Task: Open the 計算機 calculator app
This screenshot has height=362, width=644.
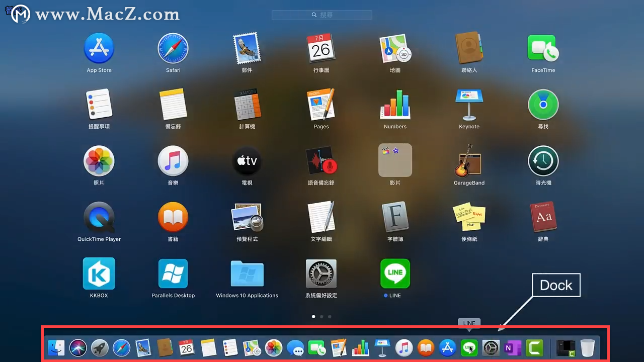Action: (247, 105)
